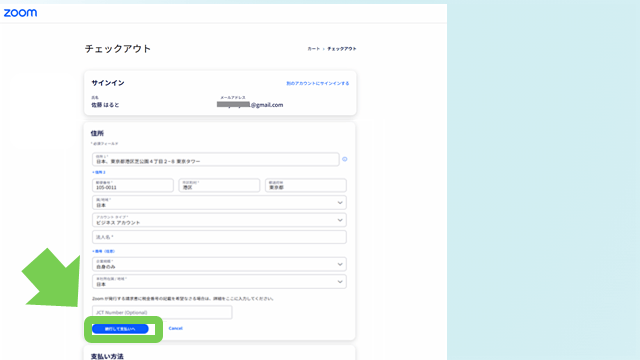Click the blue continue to payment button
The image size is (640, 360).
click(120, 329)
